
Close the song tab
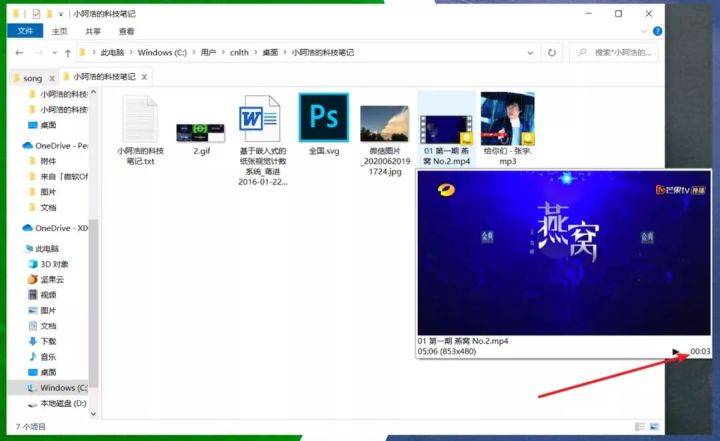[52, 79]
